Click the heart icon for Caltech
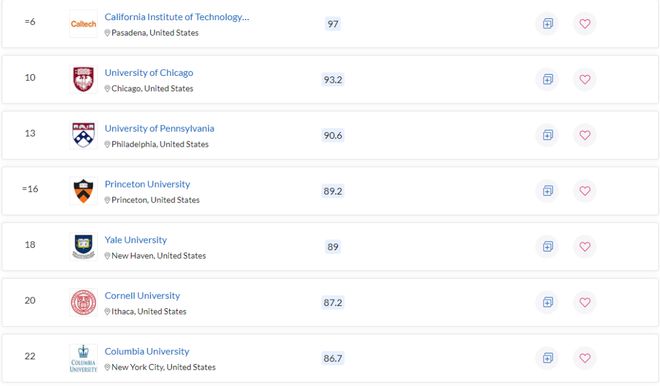Viewport: 660px width, 386px height. tap(585, 24)
